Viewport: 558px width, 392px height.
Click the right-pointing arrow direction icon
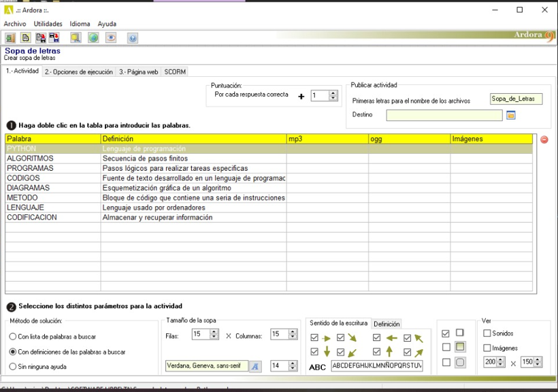(326, 338)
